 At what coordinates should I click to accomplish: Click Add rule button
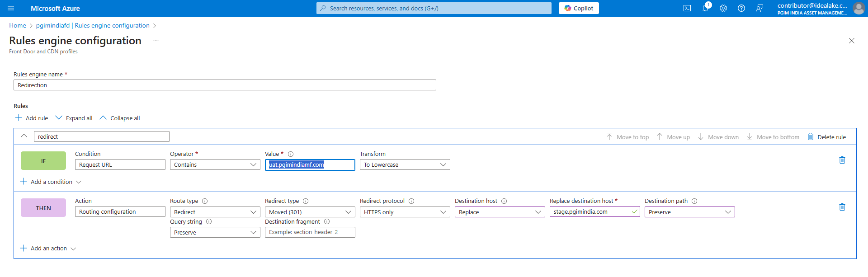[32, 118]
